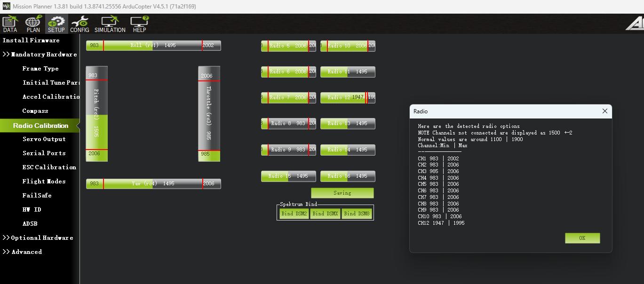Collapse the Mandatory Hardware section
Screen dimensions: 644x284
40,55
